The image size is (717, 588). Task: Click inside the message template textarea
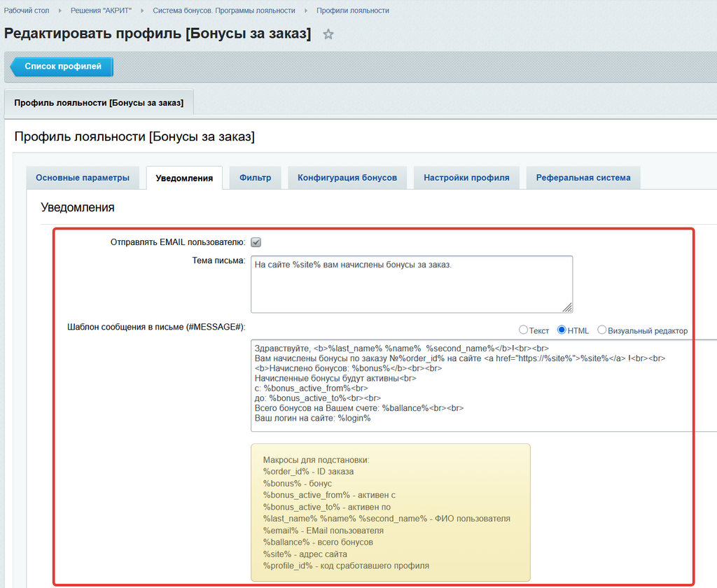pos(483,385)
